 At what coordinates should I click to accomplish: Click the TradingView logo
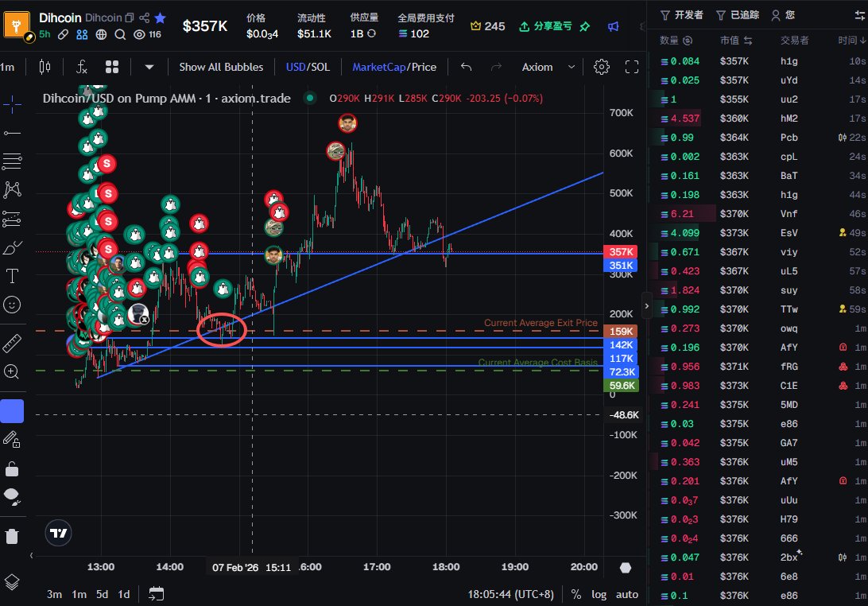coord(58,533)
